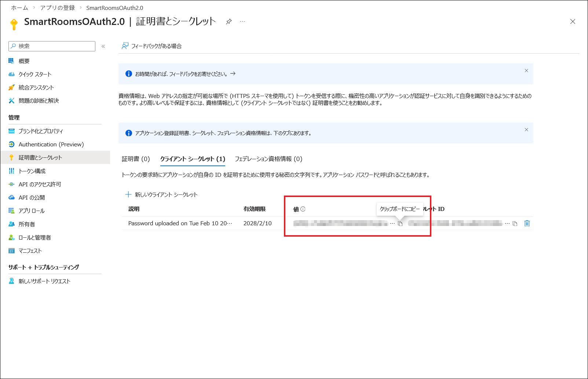Delete the client secret with trash icon

pos(527,223)
